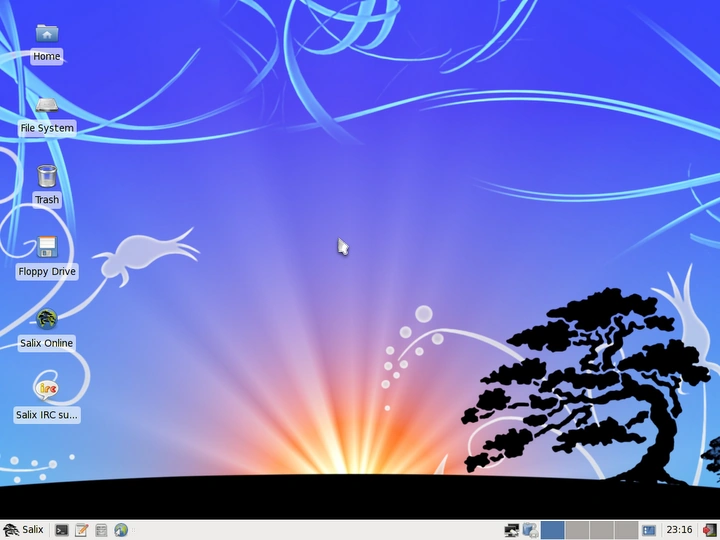Select the Salix IRC su... label text
The height and width of the screenshot is (540, 720).
47,415
